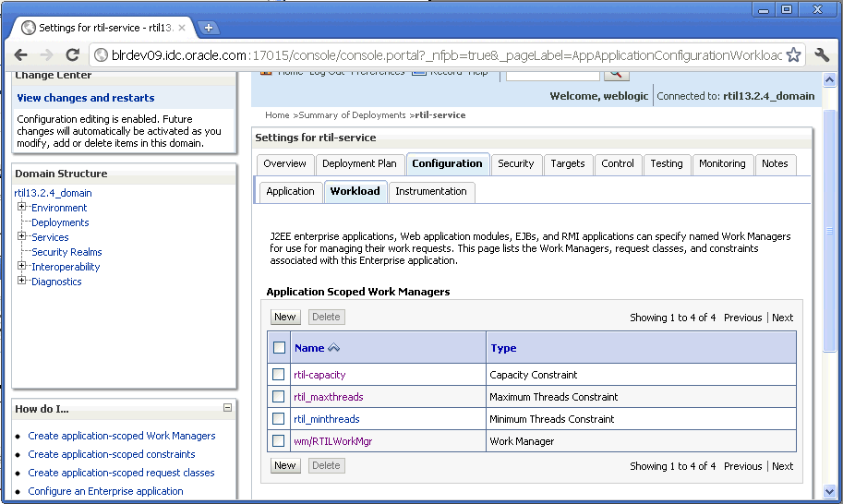
Task: Open 'Create application-scoped constraints' help link
Action: click(x=112, y=454)
